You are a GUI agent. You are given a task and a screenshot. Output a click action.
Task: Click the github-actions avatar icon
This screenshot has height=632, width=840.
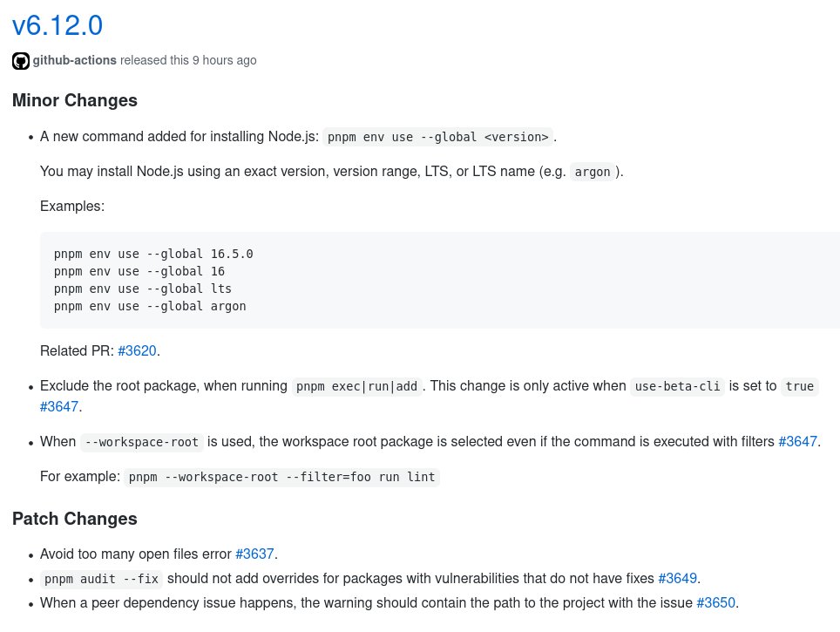click(x=21, y=60)
